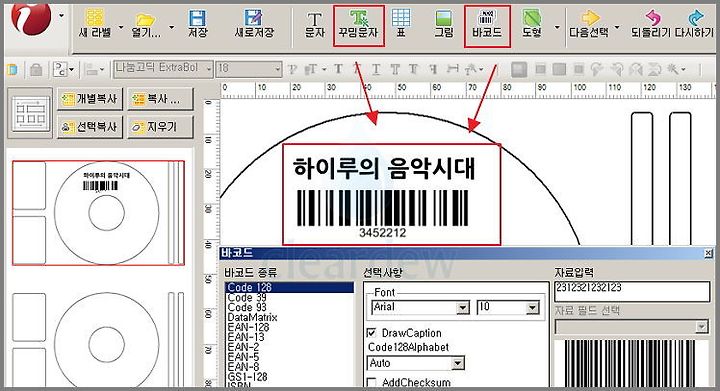Select the 바코드 barcode tool
The width and height of the screenshot is (720, 391).
(x=487, y=25)
